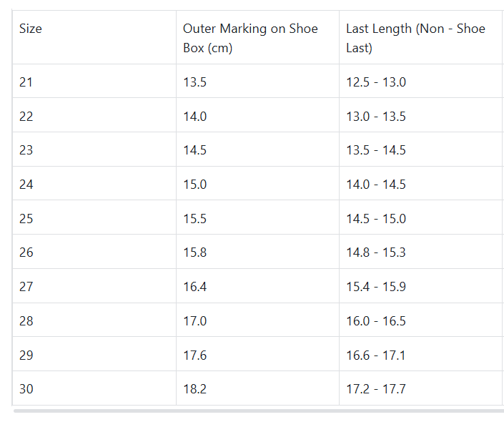Click the outer marking value 15.8
504x422 pixels.
coord(195,252)
